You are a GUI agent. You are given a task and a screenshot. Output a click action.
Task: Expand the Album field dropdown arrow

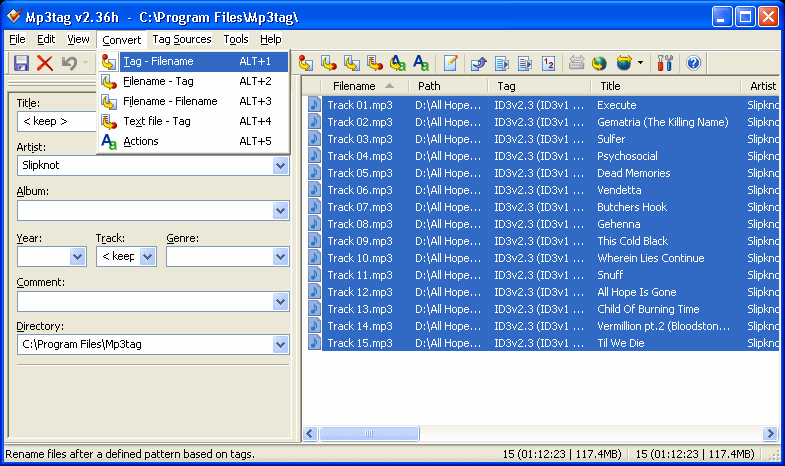(281, 211)
